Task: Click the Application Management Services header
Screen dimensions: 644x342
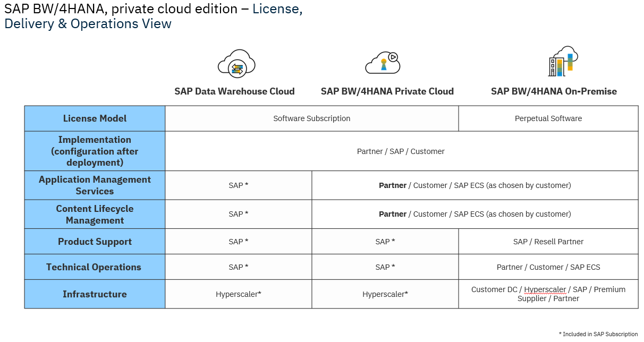Action: [95, 185]
